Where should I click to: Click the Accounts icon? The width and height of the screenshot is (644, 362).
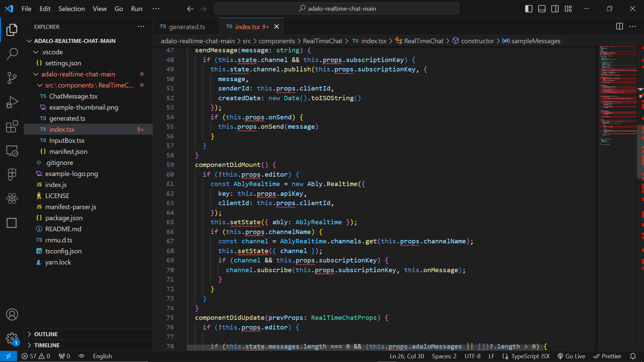click(12, 314)
